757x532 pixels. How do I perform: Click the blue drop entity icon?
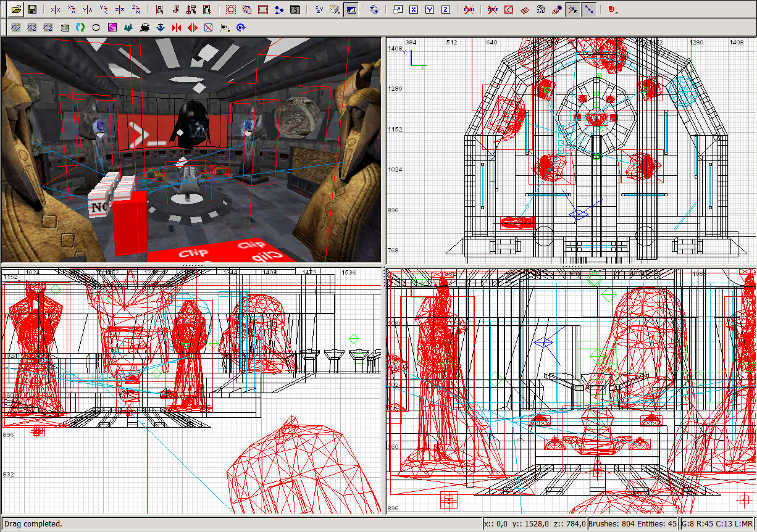(161, 27)
